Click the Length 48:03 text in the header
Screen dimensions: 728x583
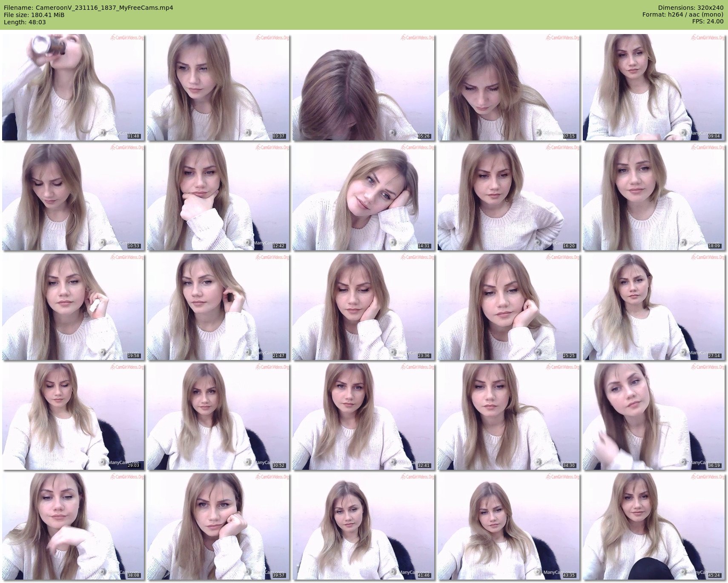point(25,22)
